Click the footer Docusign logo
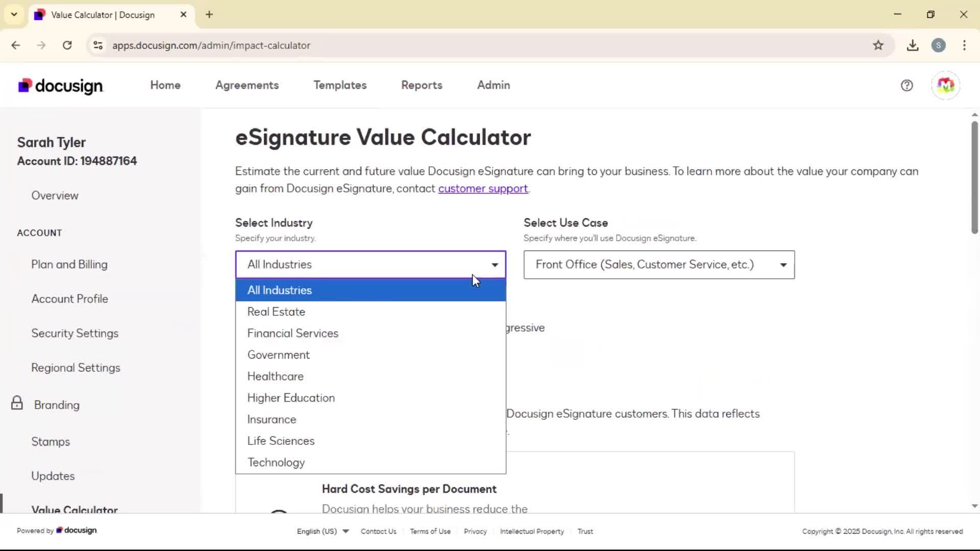980x551 pixels. (x=77, y=531)
